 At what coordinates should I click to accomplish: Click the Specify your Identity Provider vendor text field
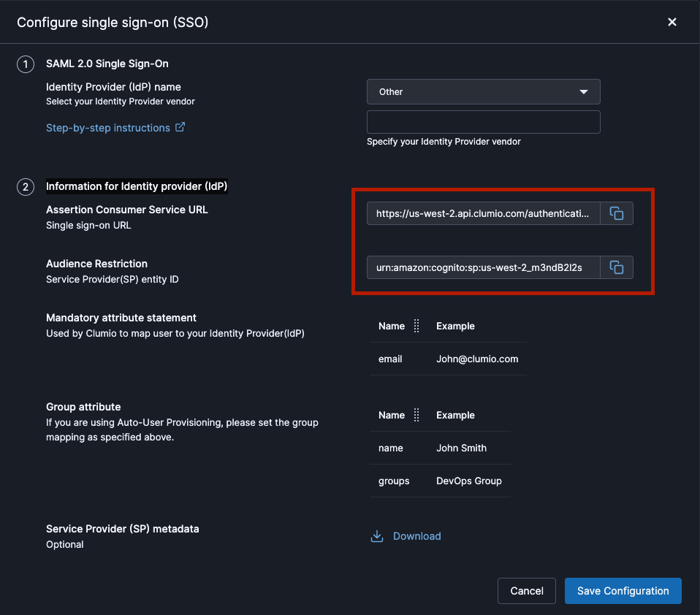[x=483, y=121]
